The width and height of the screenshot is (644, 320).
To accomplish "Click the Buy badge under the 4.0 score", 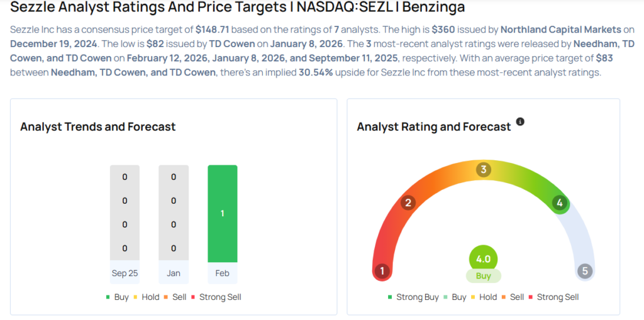I will (483, 276).
